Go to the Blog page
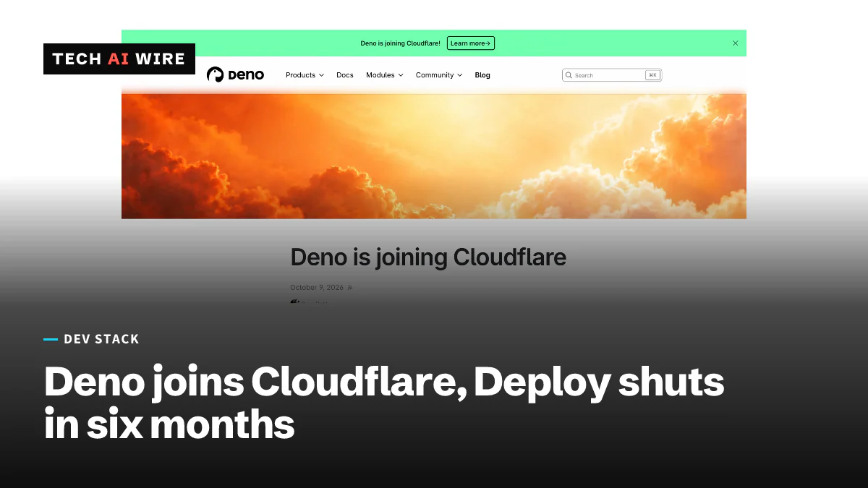This screenshot has height=488, width=868. click(x=482, y=75)
